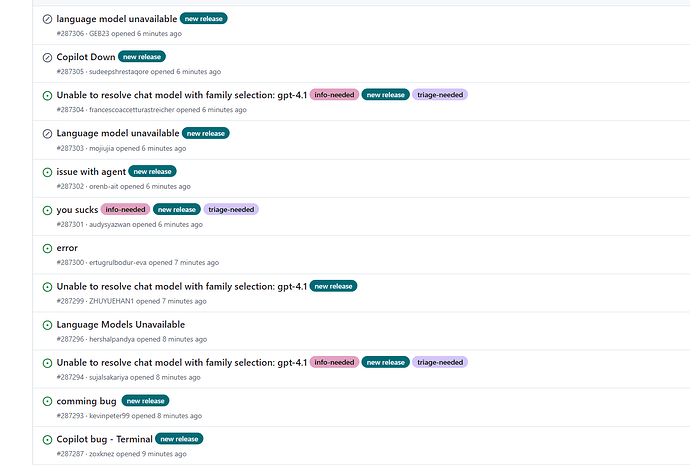
Task: Open author francescoaccetturastreicher profile link
Action: click(132, 110)
